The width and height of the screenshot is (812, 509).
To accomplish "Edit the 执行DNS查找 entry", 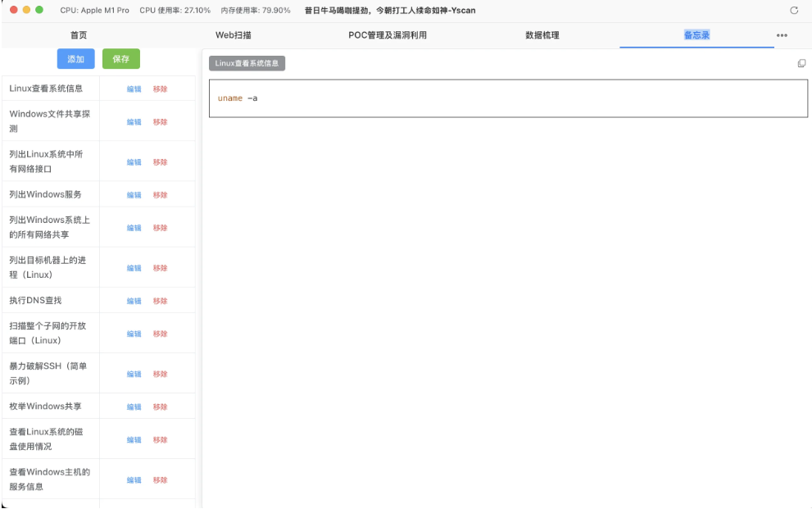I will pos(134,301).
